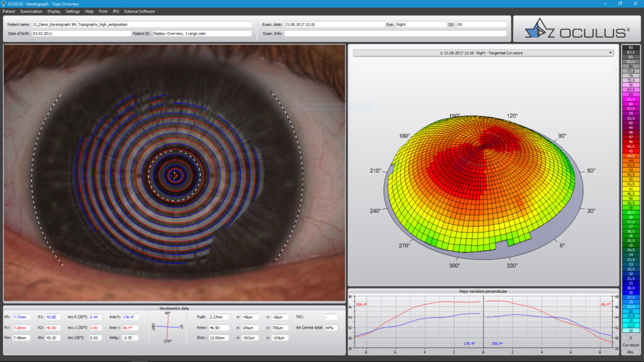Click the 'Abs.' label under the color scale
The width and height of the screenshot is (644, 362).
(630, 351)
